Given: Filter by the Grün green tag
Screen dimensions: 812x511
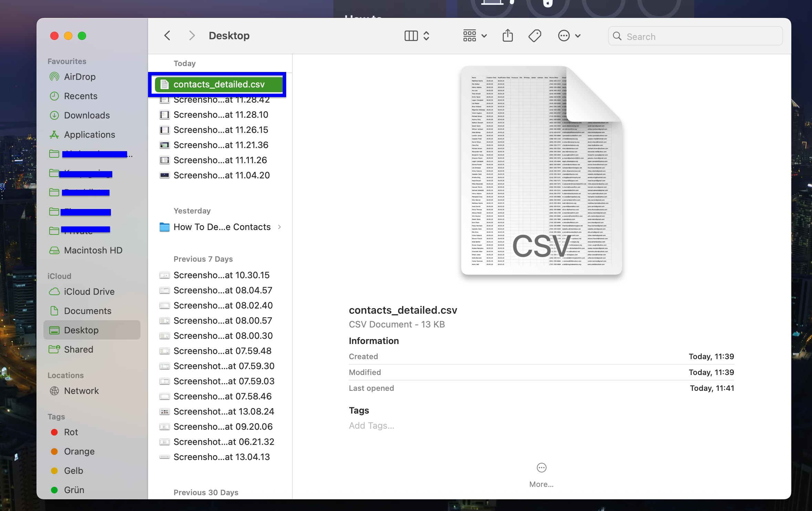Looking at the screenshot, I should (x=92, y=490).
